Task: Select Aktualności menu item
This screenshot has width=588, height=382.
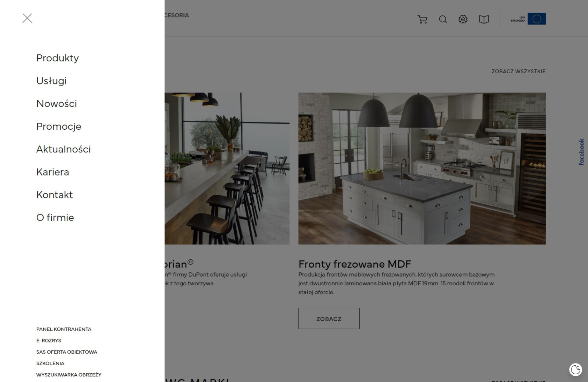Action: tap(63, 149)
